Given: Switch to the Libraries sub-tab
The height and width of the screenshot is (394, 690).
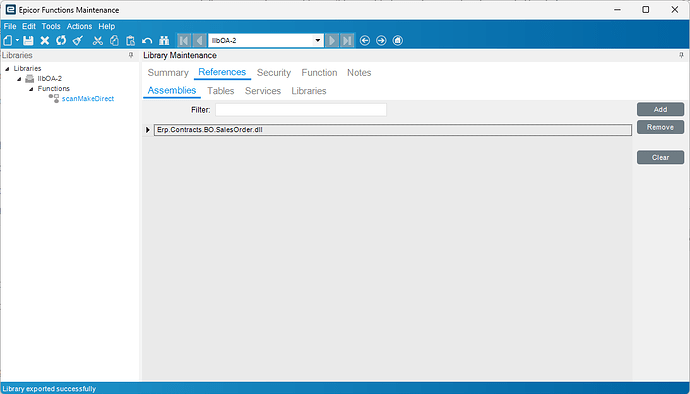Looking at the screenshot, I should [309, 91].
